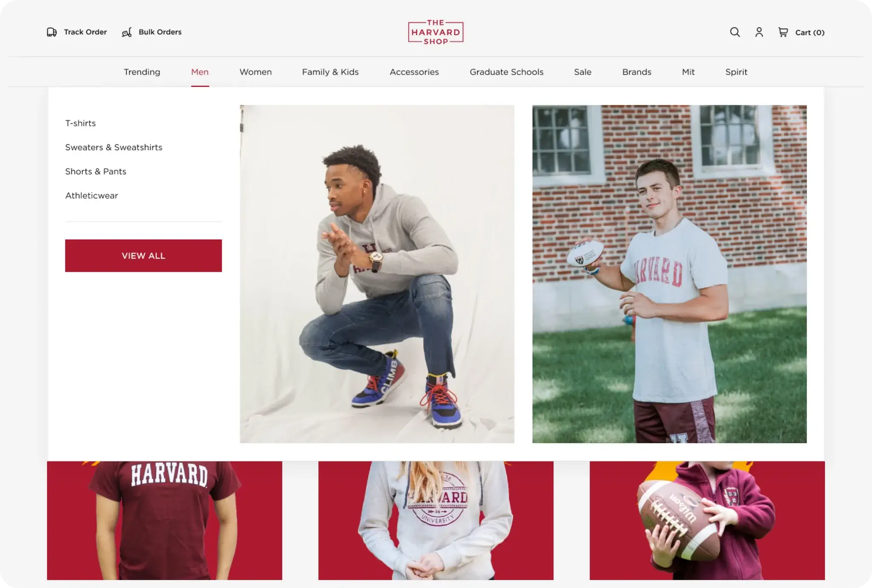
Task: Click the shopping cart icon
Action: (783, 32)
